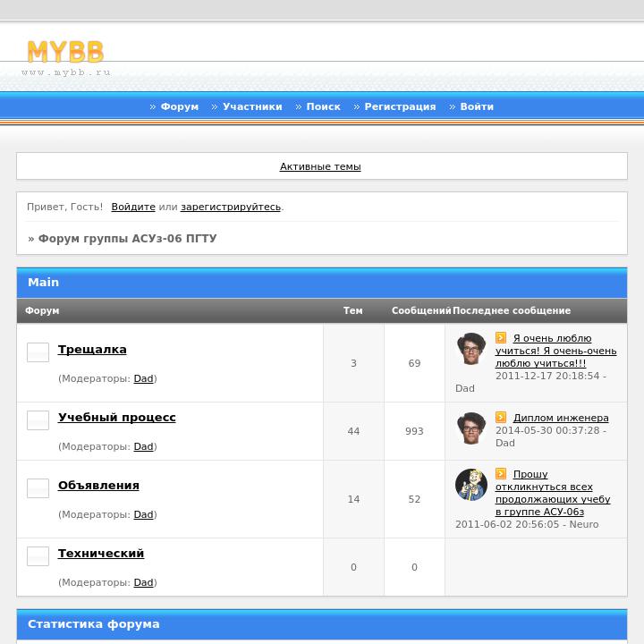Click Объявления forum status icon
The width and height of the screenshot is (644, 644).
[38, 488]
